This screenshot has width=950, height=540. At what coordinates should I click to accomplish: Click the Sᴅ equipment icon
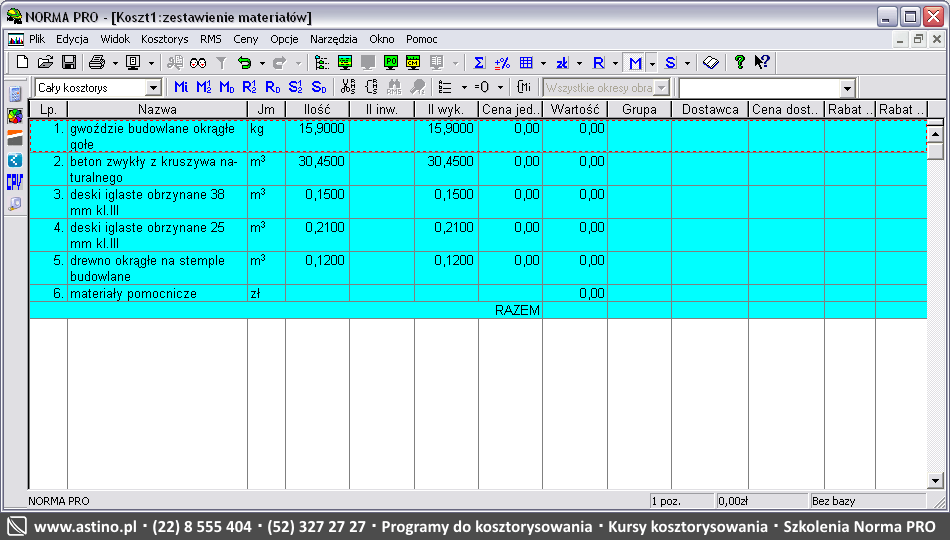[x=319, y=87]
